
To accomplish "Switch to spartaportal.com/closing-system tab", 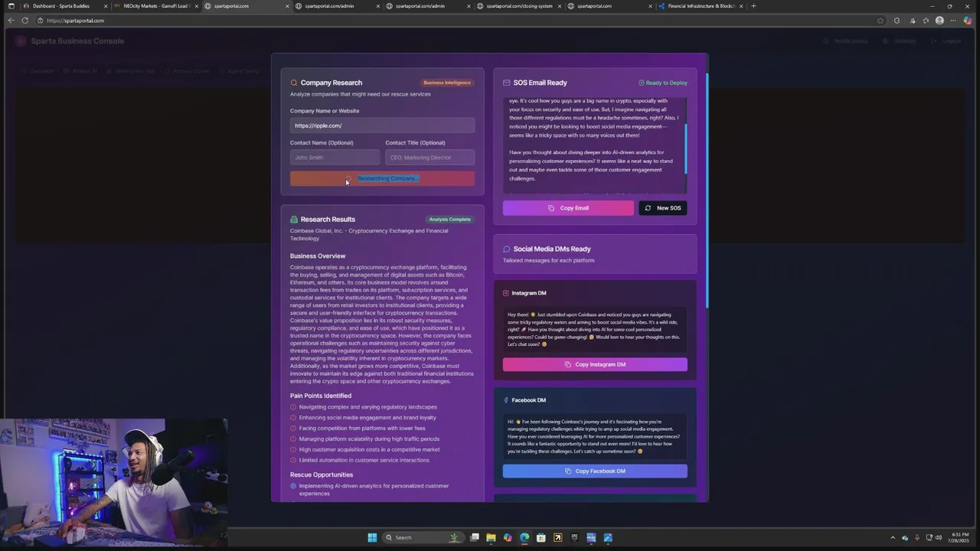I will pyautogui.click(x=518, y=6).
